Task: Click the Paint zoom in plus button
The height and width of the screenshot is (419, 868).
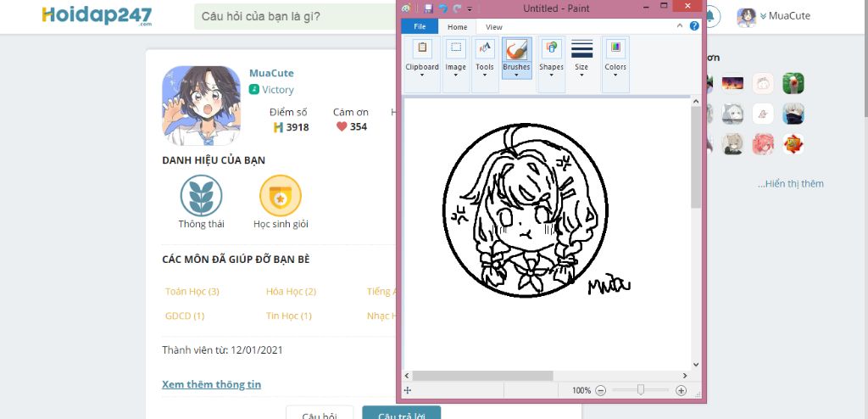Action: (x=682, y=390)
